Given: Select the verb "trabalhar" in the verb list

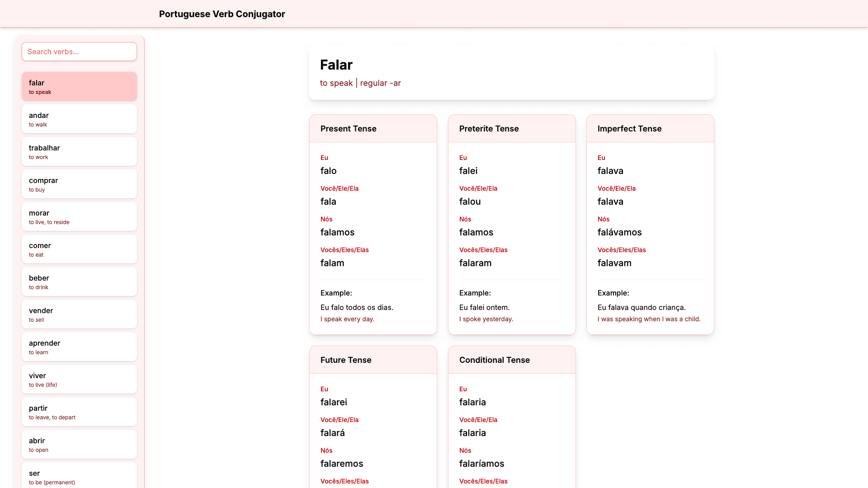Looking at the screenshot, I should tap(79, 151).
